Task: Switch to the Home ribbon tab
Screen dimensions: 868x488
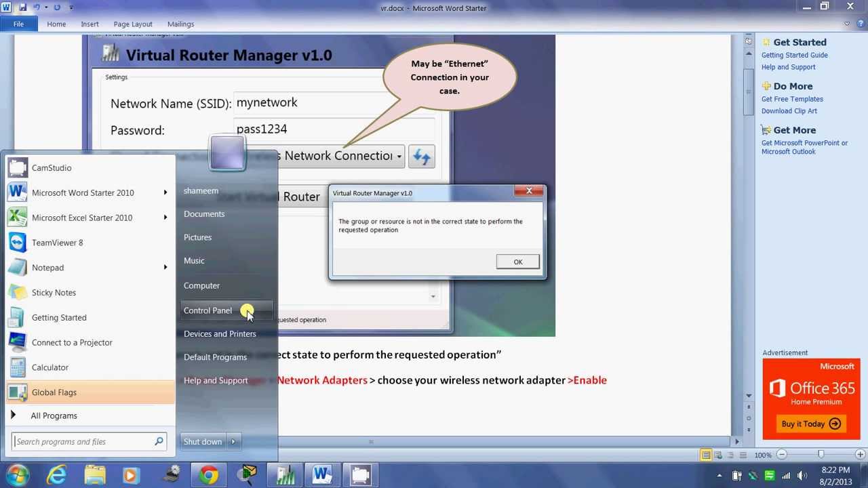Action: click(x=56, y=24)
